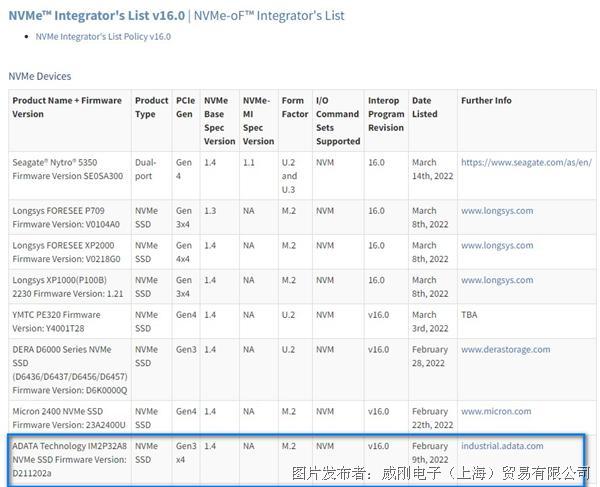Click the Form Factor column header
This screenshot has width=600, height=487.
point(295,121)
